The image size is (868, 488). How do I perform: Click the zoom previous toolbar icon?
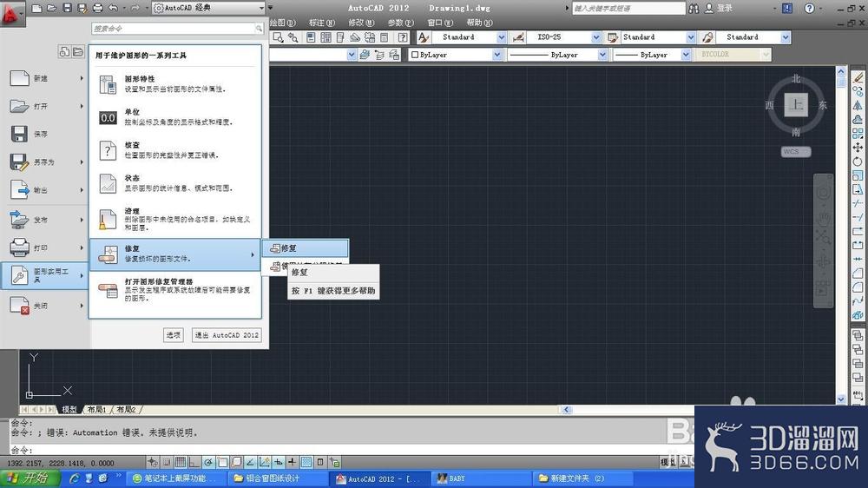(293, 37)
